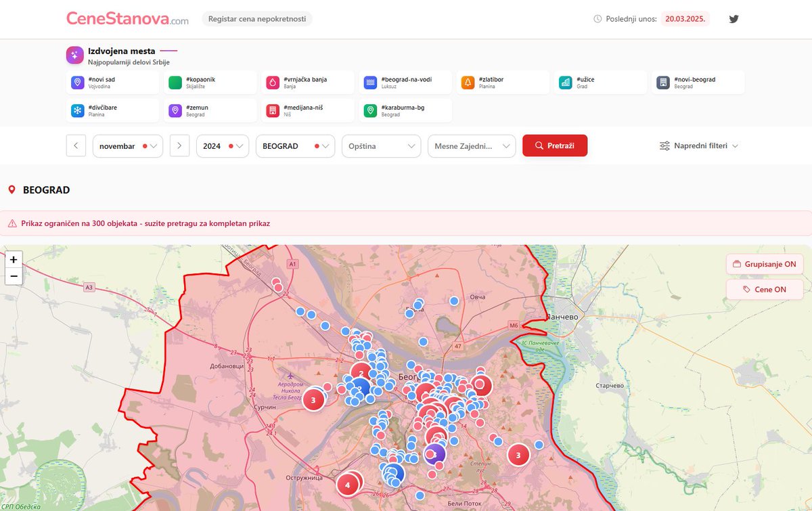Click the orange #zlatibor mountain icon

[468, 83]
